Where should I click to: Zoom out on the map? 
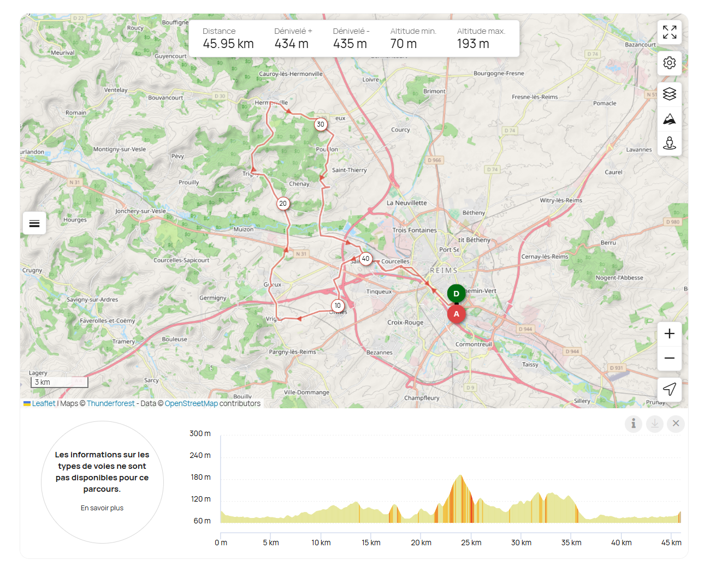(669, 359)
